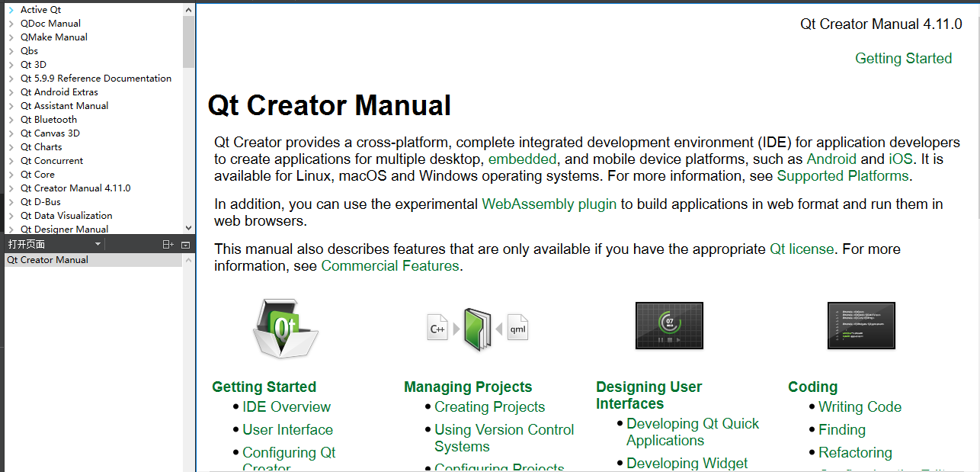
Task: Click the Designing User Interfaces thumbnail icon
Action: coord(669,326)
